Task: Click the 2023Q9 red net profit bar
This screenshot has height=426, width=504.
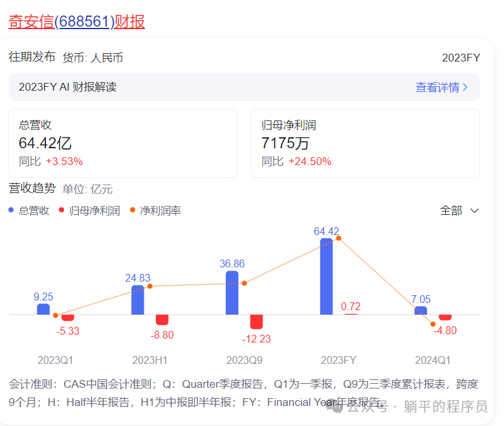Action: point(256,322)
